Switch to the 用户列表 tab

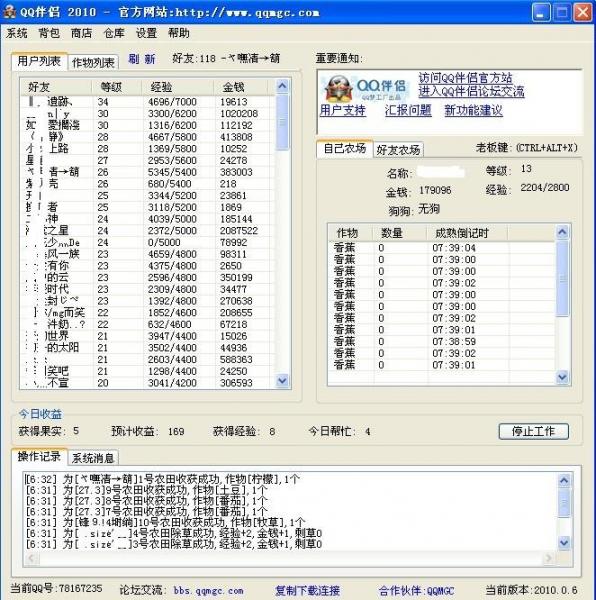click(39, 61)
